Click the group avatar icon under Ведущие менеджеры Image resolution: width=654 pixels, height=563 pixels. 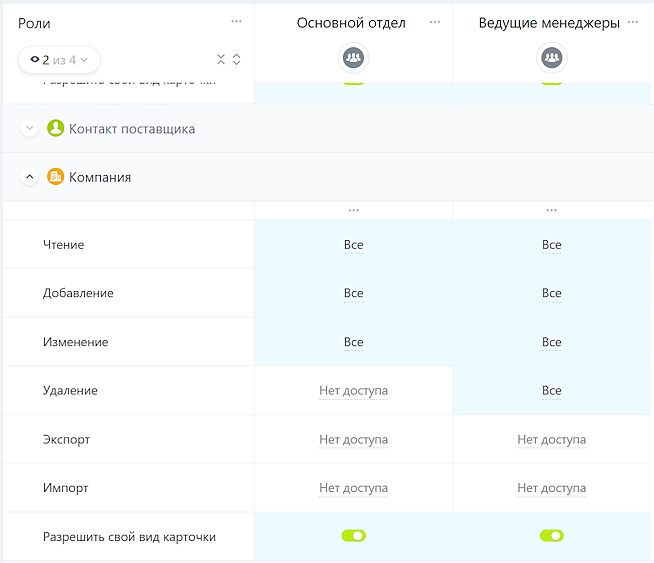click(551, 57)
